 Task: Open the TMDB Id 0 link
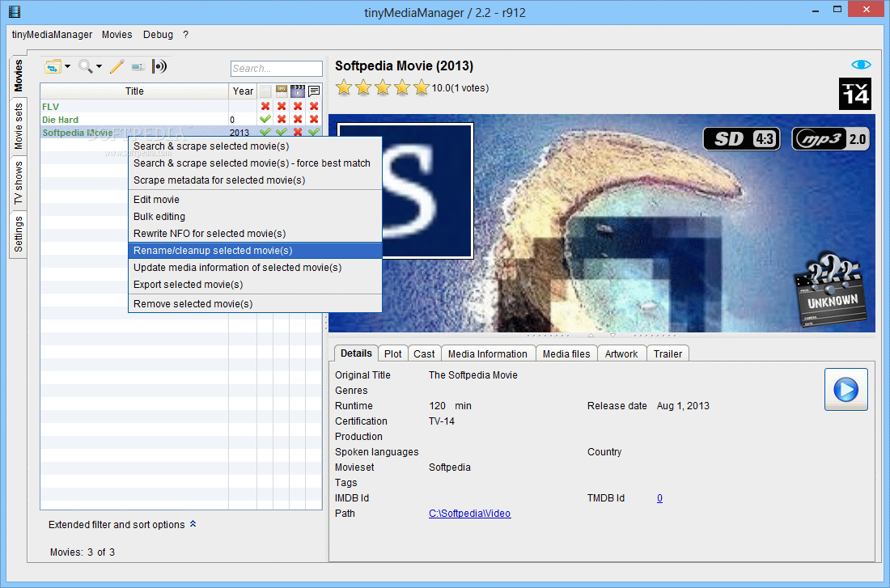tap(659, 497)
